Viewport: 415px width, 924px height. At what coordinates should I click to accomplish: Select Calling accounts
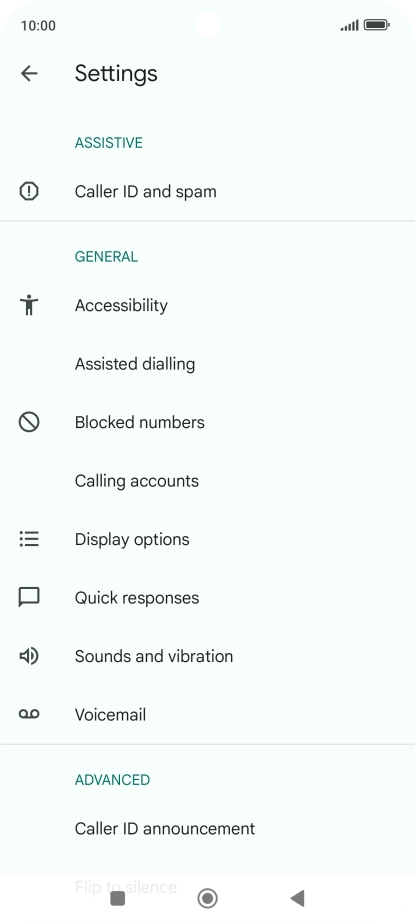pyautogui.click(x=208, y=481)
